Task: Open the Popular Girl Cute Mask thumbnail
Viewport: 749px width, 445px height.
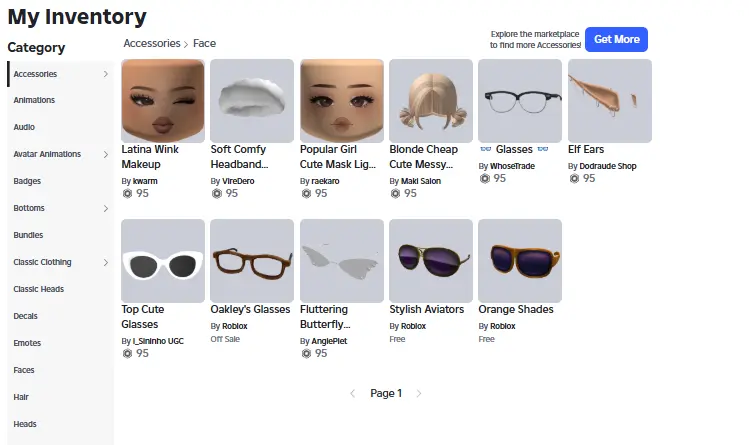Action: coord(342,101)
